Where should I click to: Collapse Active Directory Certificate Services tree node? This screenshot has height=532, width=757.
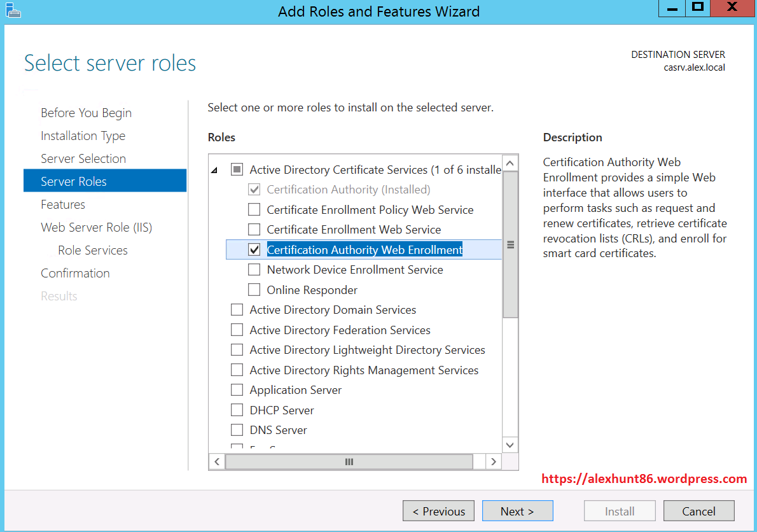point(214,170)
